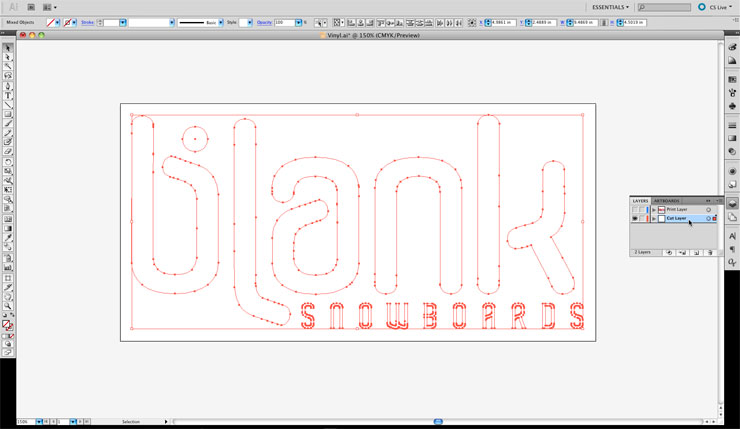Open the ESSENTIALS workspace switcher

pos(610,7)
